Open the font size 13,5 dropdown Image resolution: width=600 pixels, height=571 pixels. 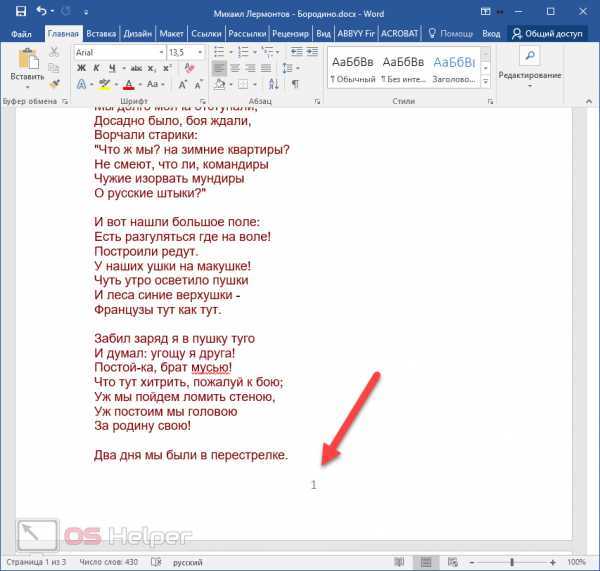pyautogui.click(x=199, y=52)
